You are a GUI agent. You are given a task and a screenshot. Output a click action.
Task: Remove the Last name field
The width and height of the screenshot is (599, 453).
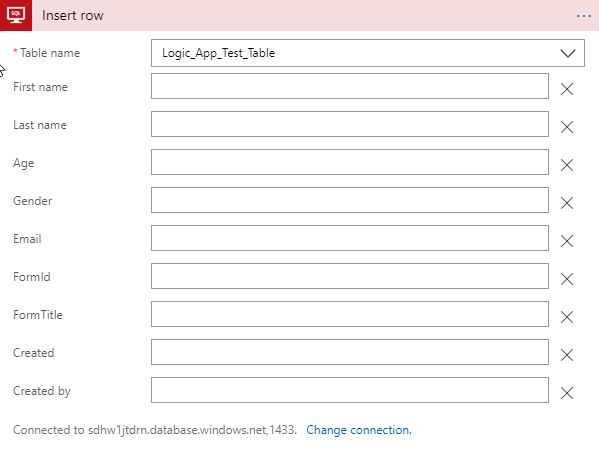click(567, 127)
